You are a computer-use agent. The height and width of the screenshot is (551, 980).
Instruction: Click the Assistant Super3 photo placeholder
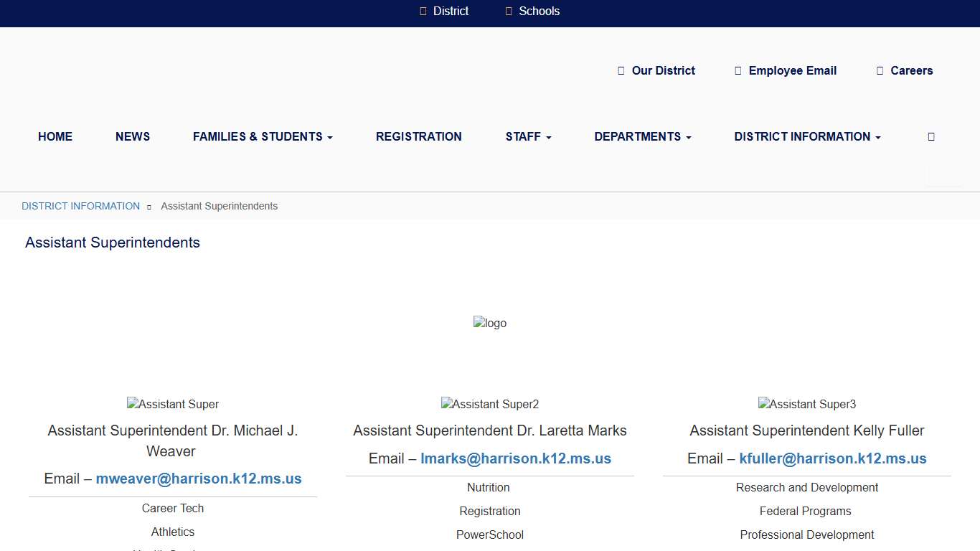pos(807,404)
